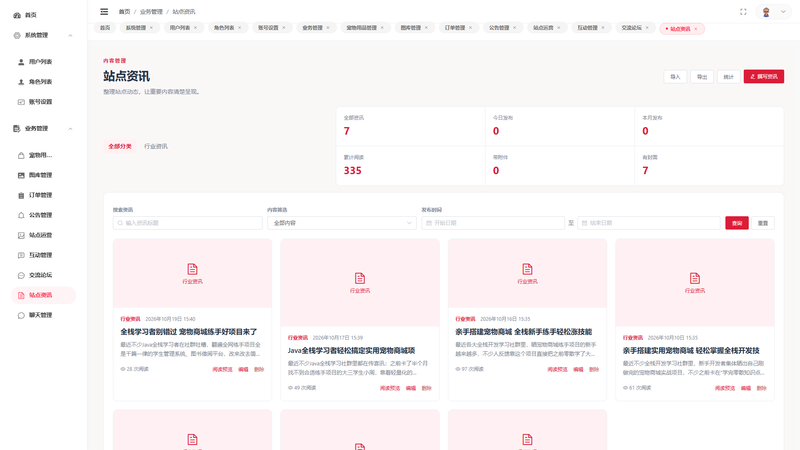Click the 导出 export button

click(702, 77)
